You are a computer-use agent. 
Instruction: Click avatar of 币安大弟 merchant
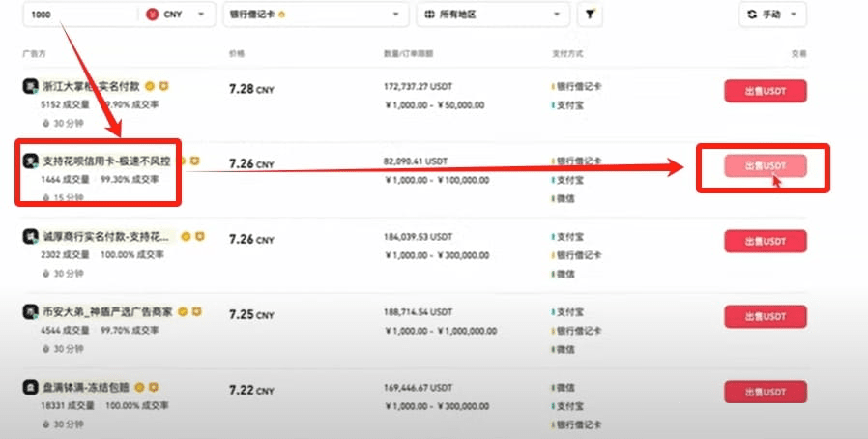pos(30,312)
